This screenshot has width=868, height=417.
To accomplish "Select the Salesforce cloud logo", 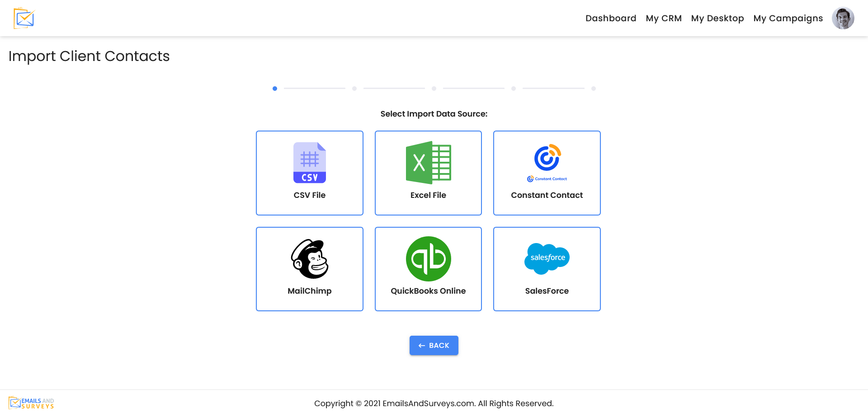I will tap(547, 258).
